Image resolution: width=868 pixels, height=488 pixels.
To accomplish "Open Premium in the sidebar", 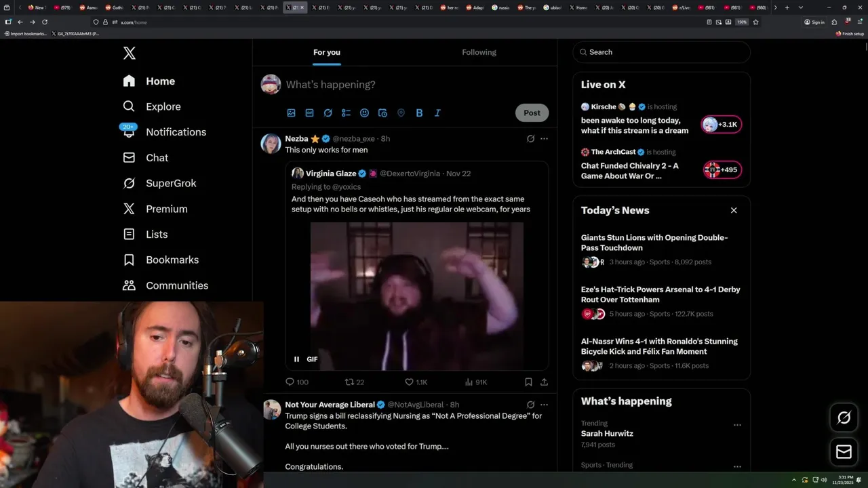I will 155,209.
